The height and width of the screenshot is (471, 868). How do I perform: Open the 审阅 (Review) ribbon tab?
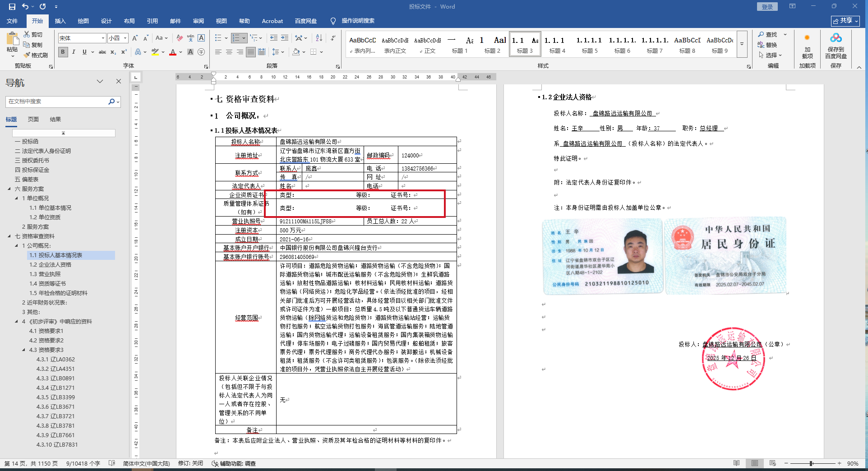pos(198,21)
